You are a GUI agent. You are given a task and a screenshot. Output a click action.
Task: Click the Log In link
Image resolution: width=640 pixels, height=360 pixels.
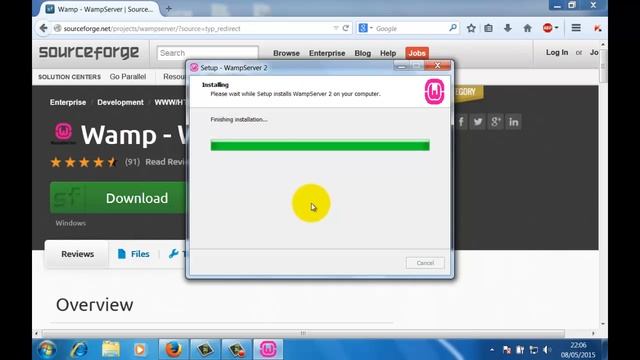[557, 52]
